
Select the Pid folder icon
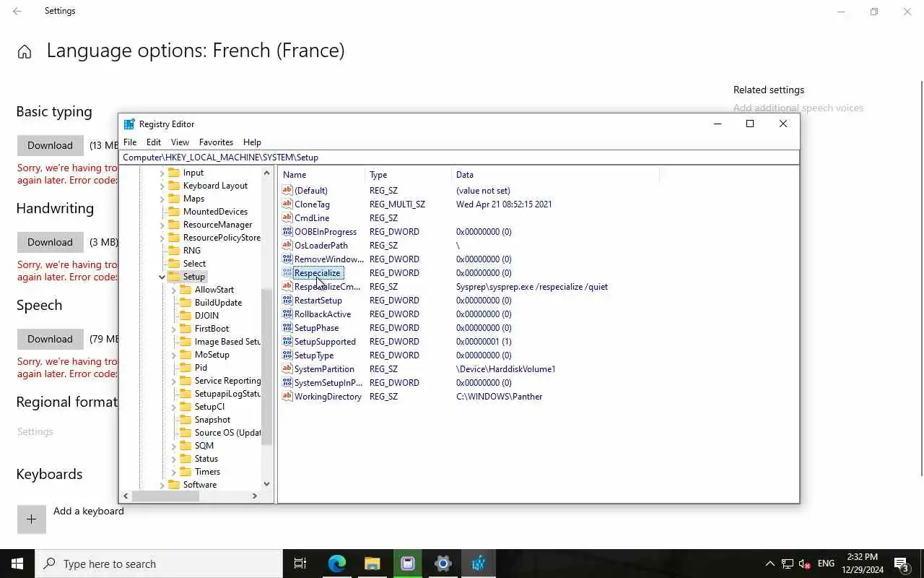point(186,368)
